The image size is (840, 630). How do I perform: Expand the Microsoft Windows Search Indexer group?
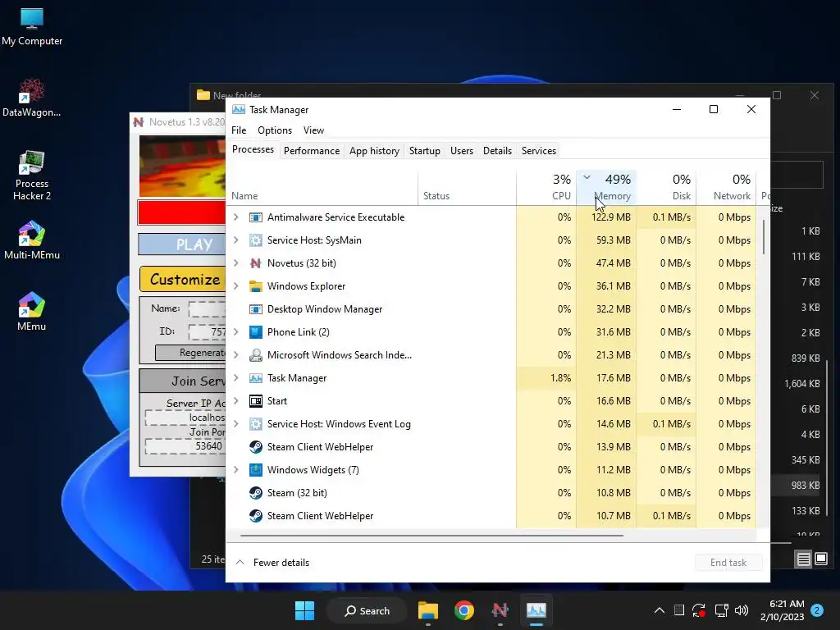[x=236, y=355]
